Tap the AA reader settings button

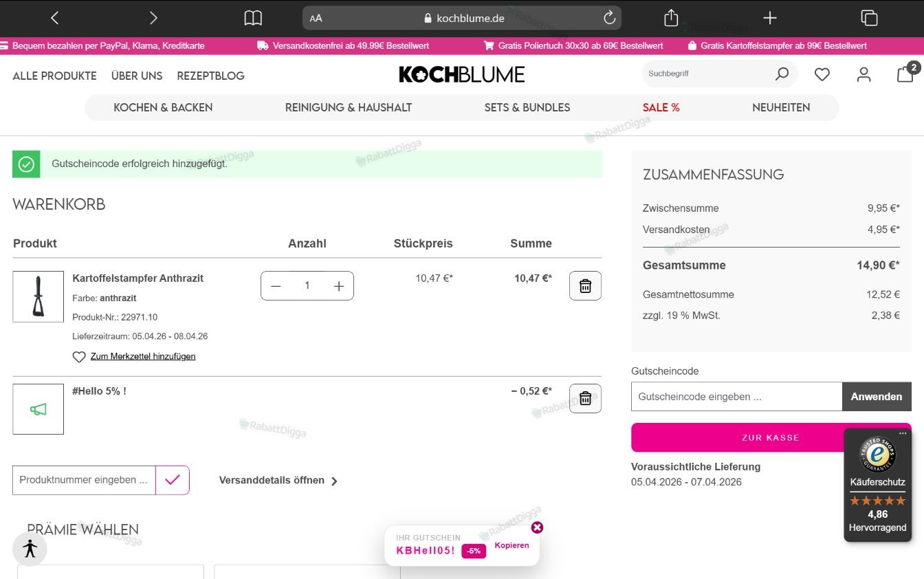coord(316,19)
